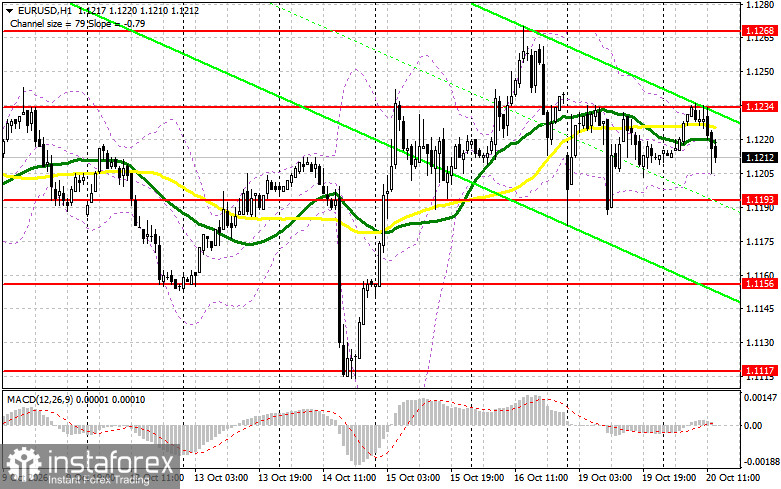Click the 13 Oct 03:00 time label
Screen dimensions: 781x489
point(221,478)
